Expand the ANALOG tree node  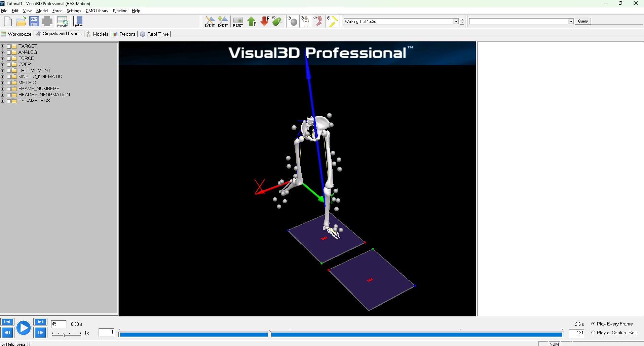coord(3,53)
